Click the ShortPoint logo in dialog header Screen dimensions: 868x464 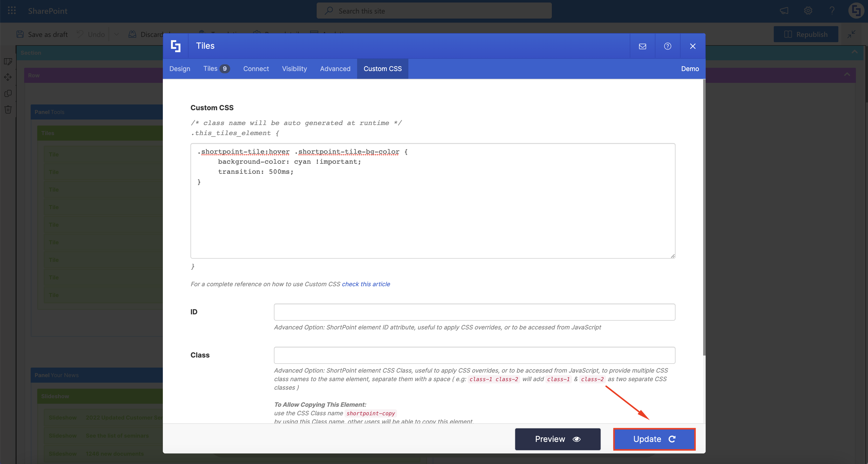click(176, 46)
